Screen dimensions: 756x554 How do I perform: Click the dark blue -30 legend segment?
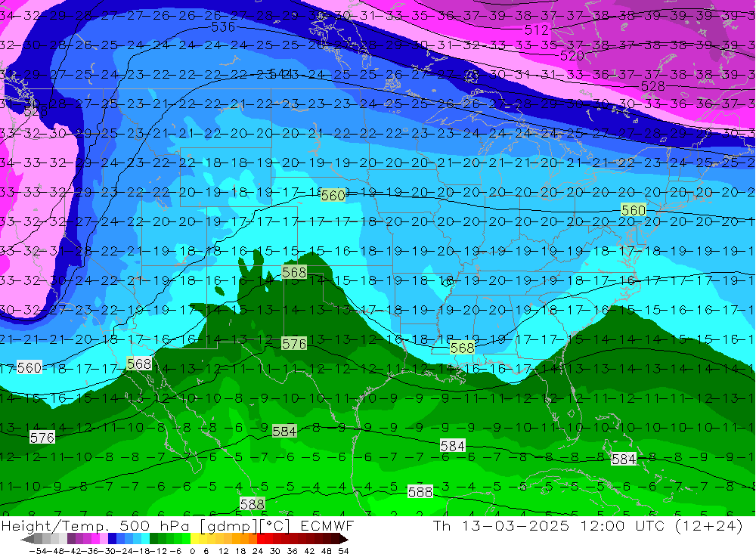click(x=112, y=539)
